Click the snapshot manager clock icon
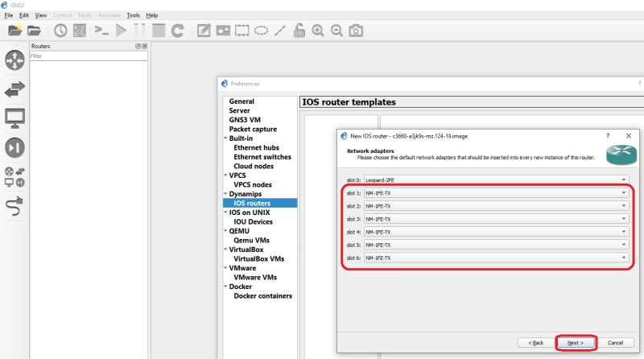This screenshot has width=644, height=359. point(60,31)
